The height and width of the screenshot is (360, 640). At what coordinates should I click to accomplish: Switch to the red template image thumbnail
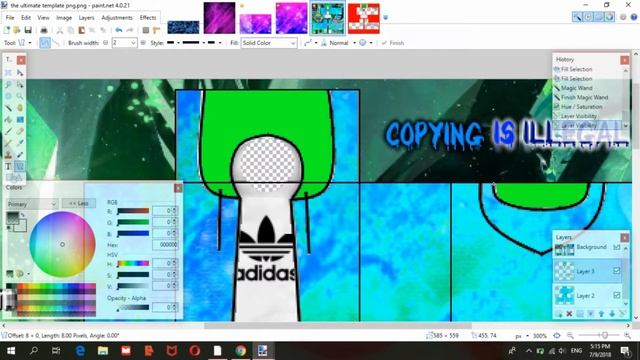(x=363, y=18)
